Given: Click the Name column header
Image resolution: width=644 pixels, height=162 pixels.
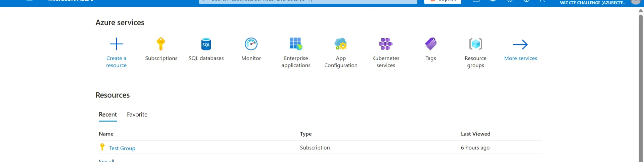Looking at the screenshot, I should [106, 134].
